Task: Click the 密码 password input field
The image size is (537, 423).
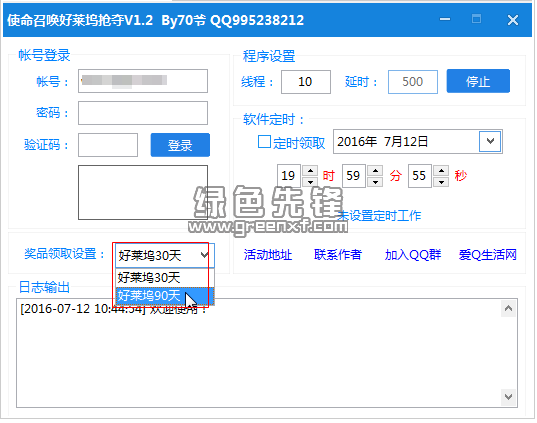Action: click(x=143, y=113)
